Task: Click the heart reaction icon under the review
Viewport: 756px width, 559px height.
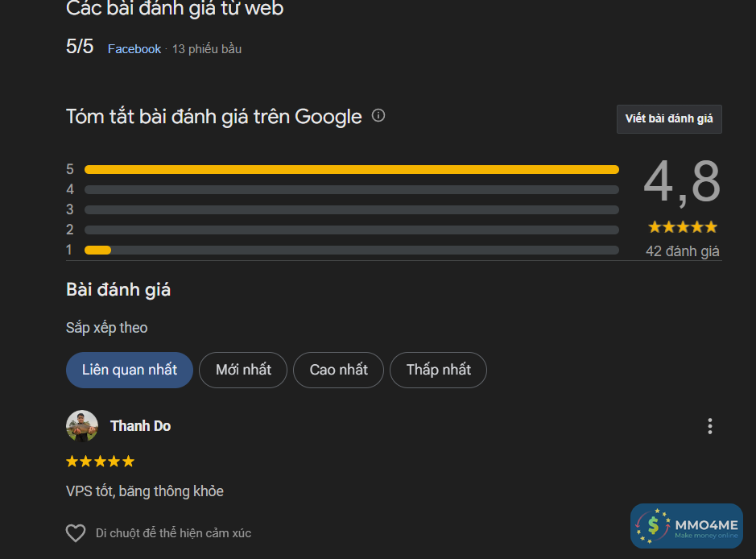Action: pos(76,533)
